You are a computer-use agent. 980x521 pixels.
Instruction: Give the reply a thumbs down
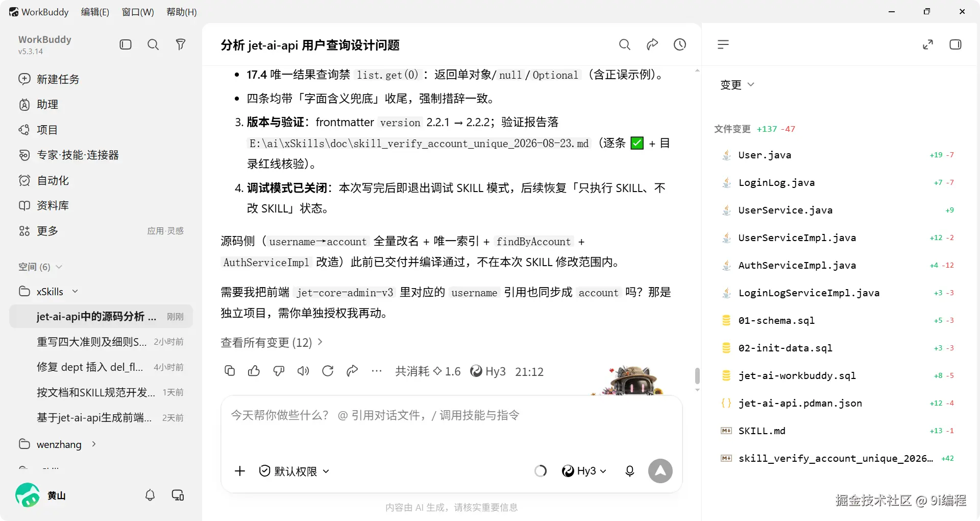279,371
